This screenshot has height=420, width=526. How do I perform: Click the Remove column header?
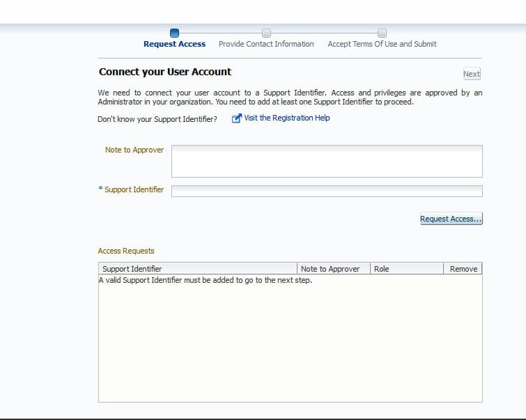pos(463,269)
